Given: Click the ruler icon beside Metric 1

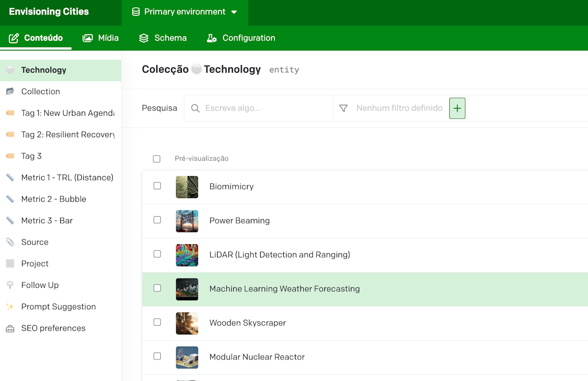Looking at the screenshot, I should tap(10, 178).
